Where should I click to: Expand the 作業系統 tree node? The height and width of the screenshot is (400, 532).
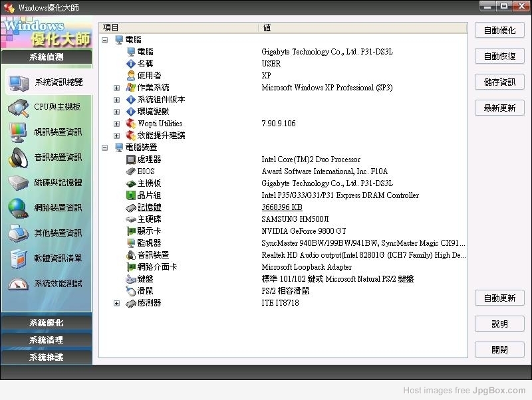coord(117,88)
